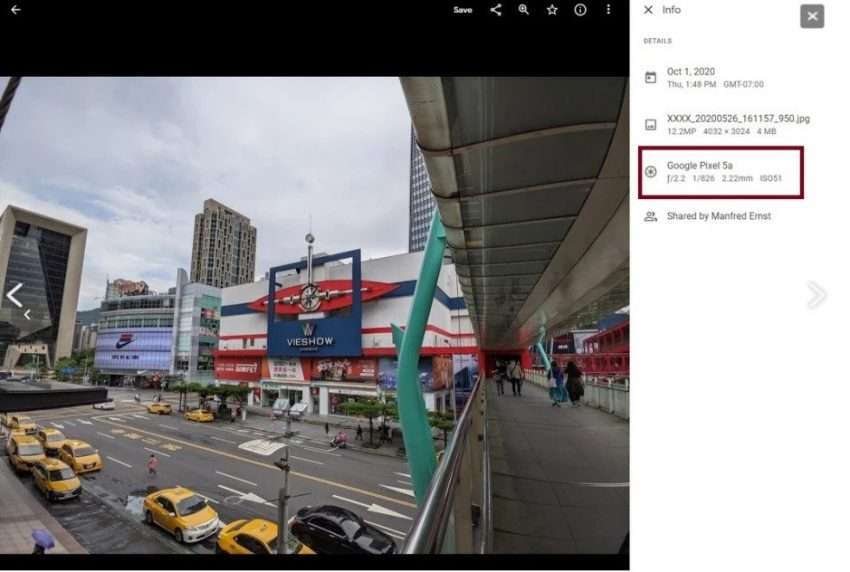850x572 pixels.
Task: Close the Info panel with the X
Action: pos(648,10)
